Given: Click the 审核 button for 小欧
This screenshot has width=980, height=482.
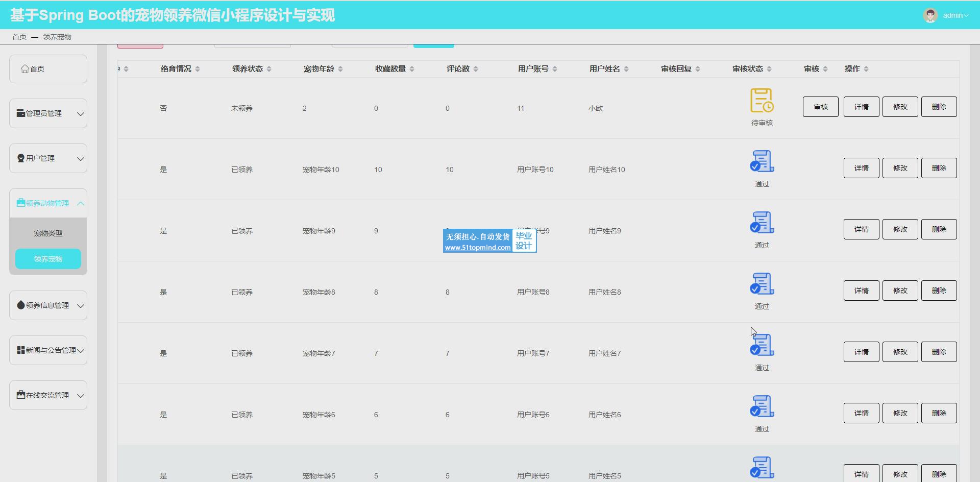Looking at the screenshot, I should point(820,107).
